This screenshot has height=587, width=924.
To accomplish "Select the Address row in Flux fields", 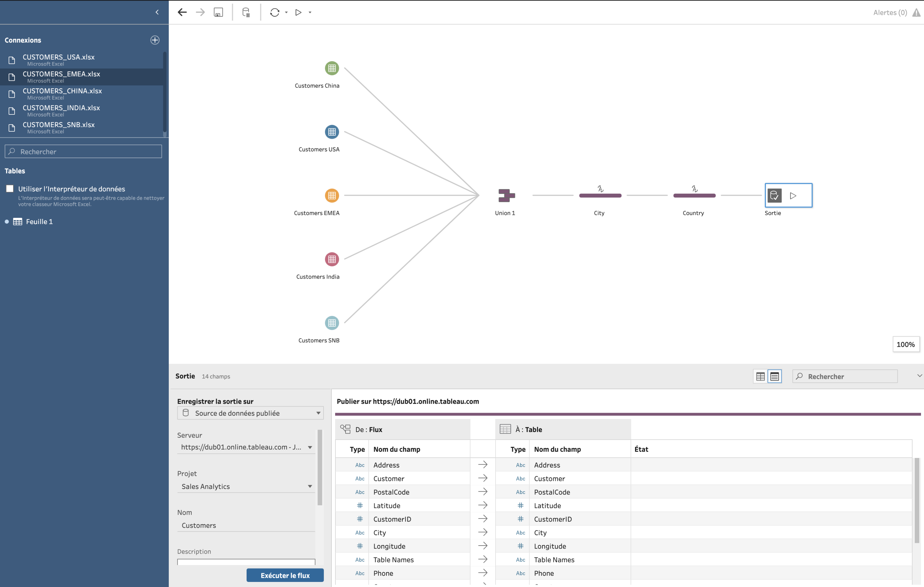I will tap(403, 465).
